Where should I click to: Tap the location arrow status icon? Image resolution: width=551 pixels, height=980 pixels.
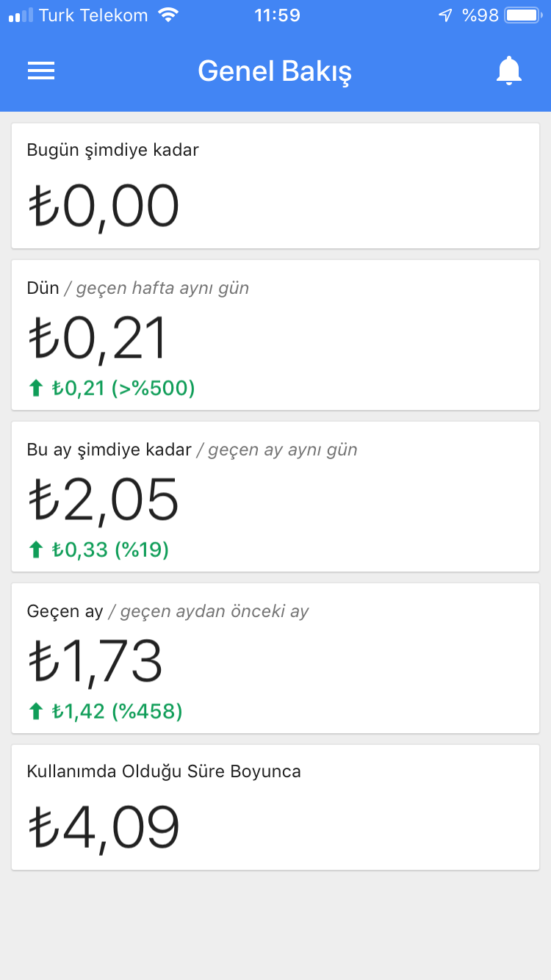[x=445, y=15]
